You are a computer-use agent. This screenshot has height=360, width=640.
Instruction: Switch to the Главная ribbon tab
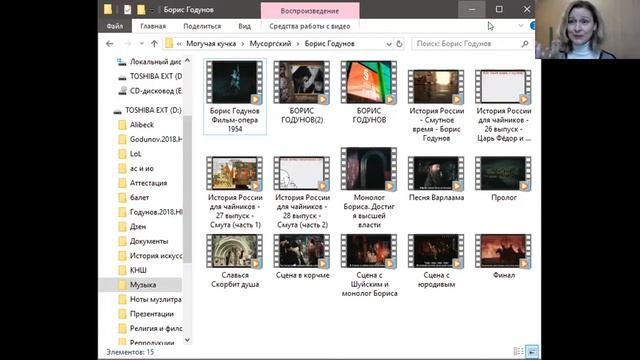153,26
